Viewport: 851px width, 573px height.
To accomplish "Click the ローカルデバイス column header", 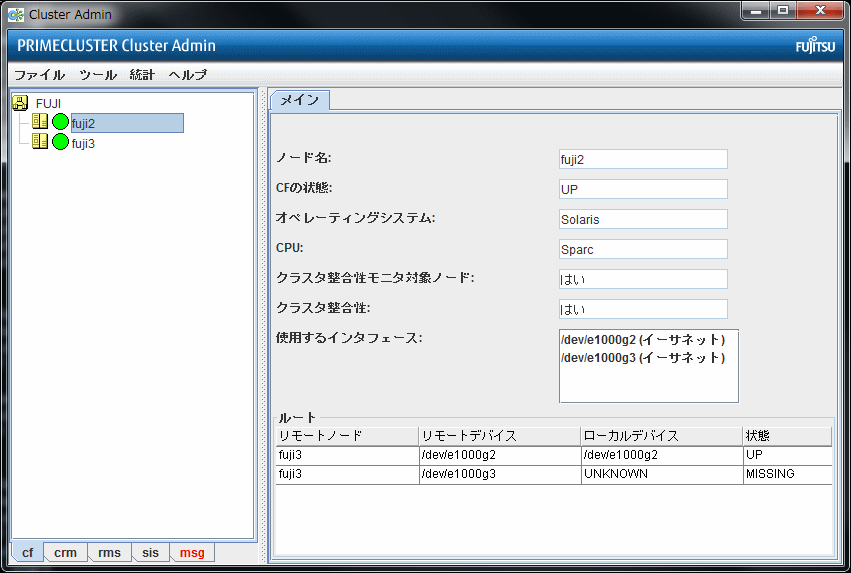I will click(x=662, y=436).
